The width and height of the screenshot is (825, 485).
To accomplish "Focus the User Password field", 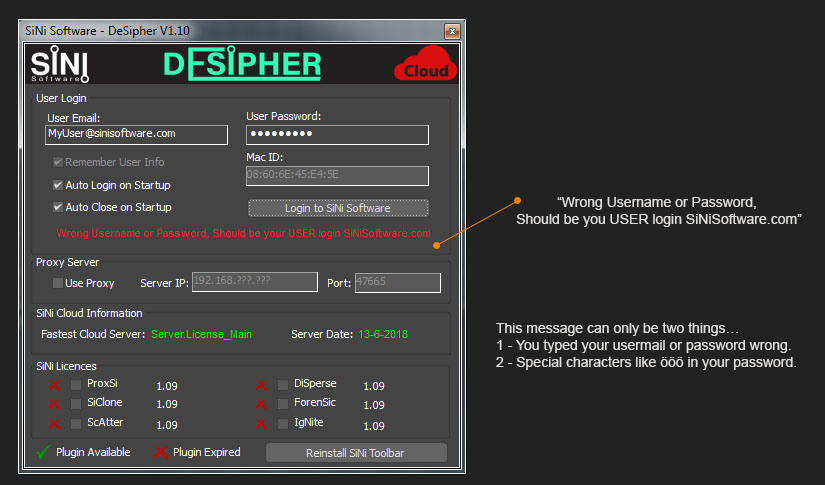I will (337, 135).
